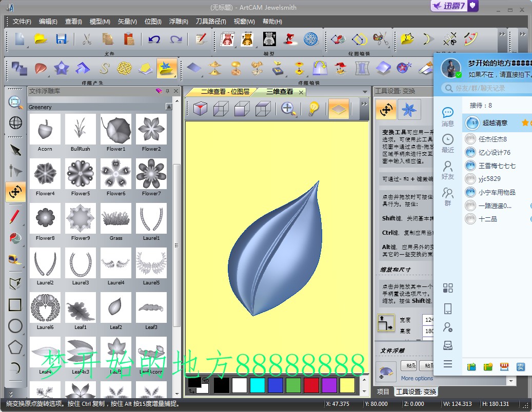Image resolution: width=532 pixels, height=412 pixels.
Task: Open chat with contact 超越清意
Action: (x=497, y=122)
